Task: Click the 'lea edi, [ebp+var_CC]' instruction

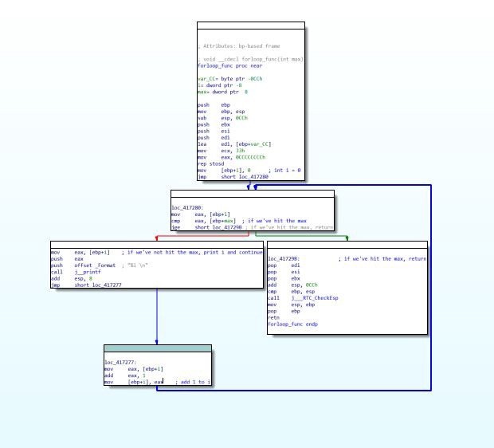Action: tap(234, 144)
